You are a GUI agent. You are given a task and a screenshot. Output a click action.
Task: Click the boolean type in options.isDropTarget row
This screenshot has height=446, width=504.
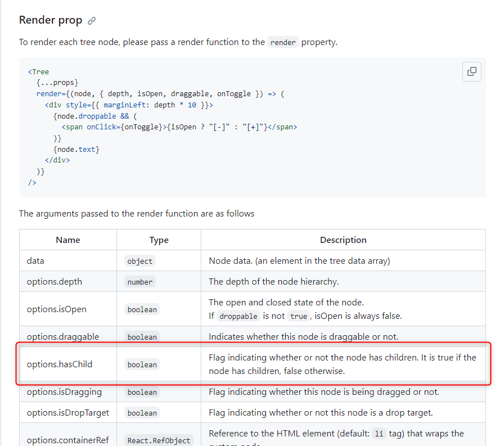pos(142,413)
